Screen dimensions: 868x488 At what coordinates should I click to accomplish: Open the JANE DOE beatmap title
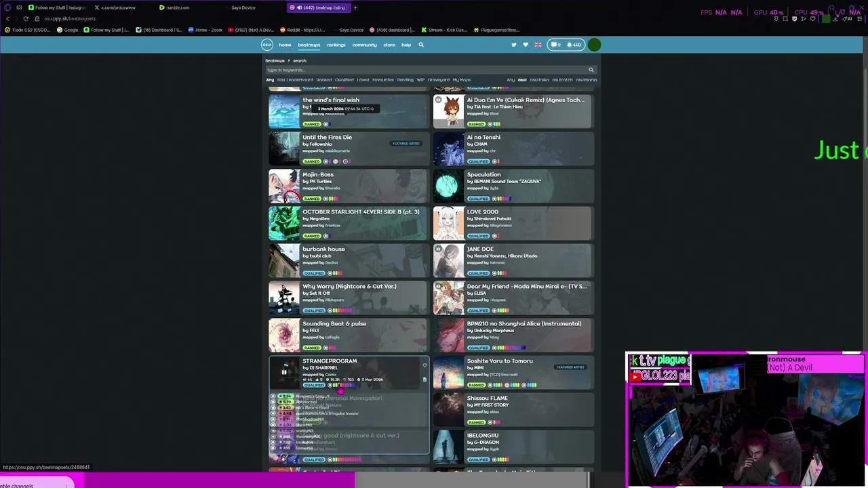[480, 249]
